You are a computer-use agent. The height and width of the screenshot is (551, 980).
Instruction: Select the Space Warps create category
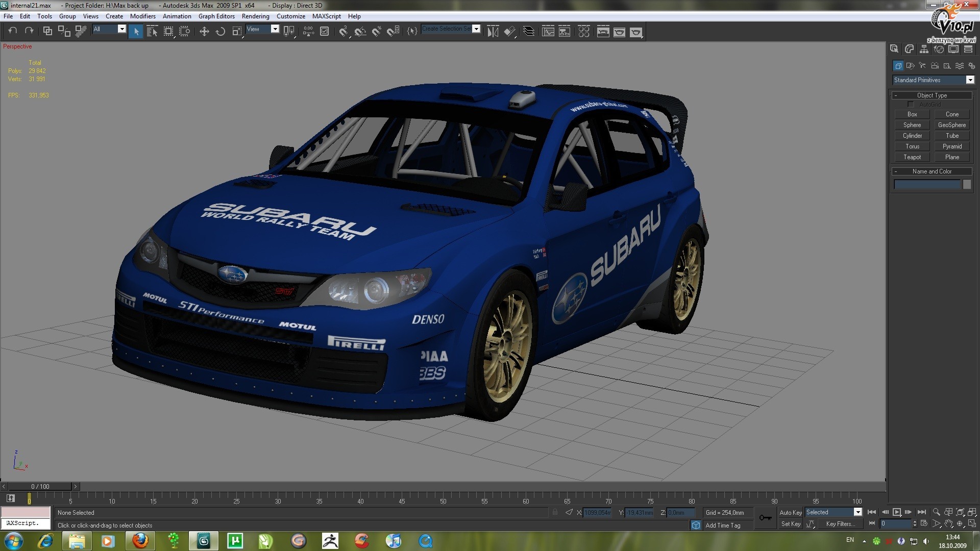point(960,65)
